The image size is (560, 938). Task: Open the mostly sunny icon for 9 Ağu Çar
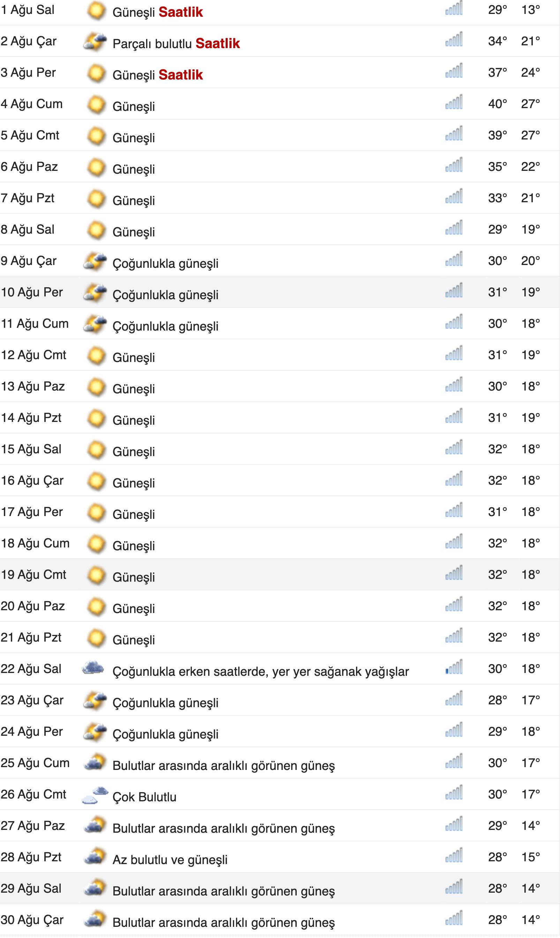(x=96, y=260)
